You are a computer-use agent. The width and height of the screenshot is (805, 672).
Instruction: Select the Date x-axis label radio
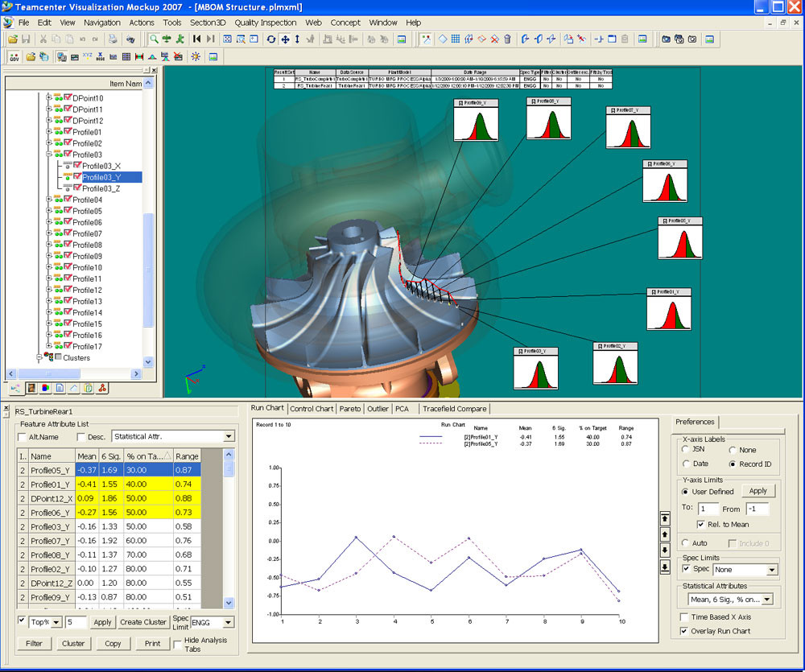[x=686, y=464]
